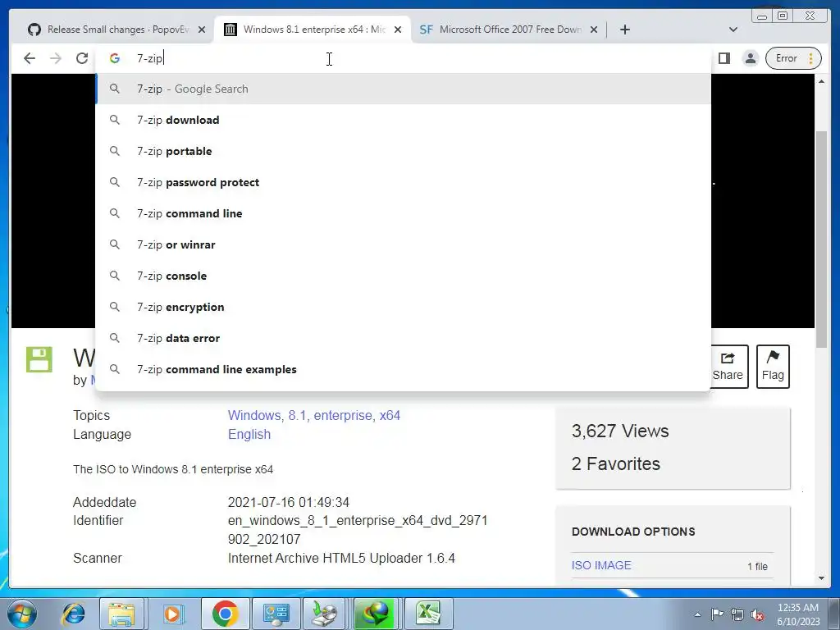Open Windows Media Player from taskbar

coord(172,614)
